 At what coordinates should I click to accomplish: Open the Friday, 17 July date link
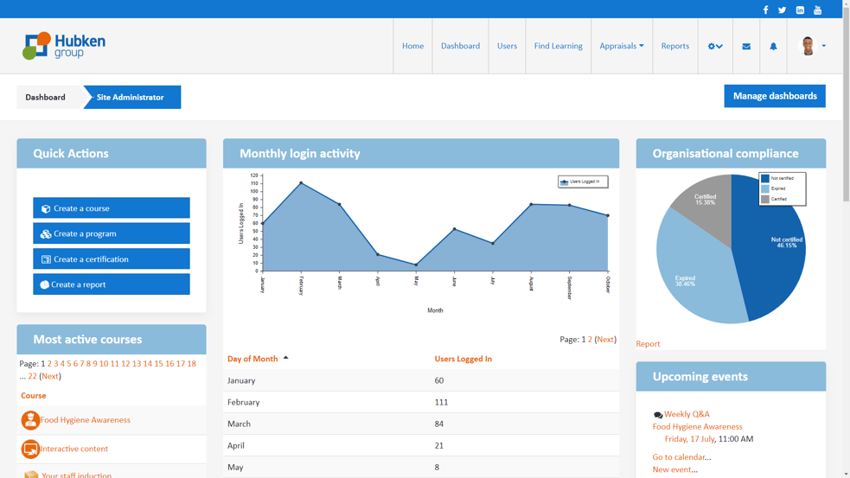coord(690,439)
